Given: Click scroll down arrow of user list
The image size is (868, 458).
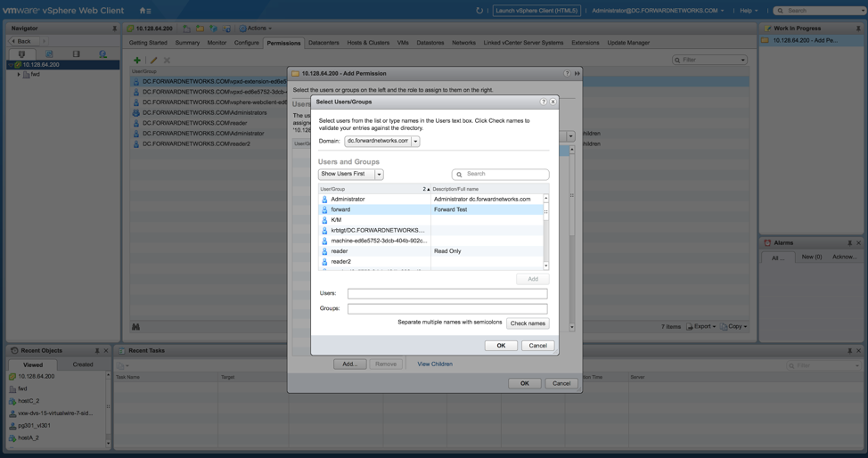Looking at the screenshot, I should pyautogui.click(x=545, y=266).
